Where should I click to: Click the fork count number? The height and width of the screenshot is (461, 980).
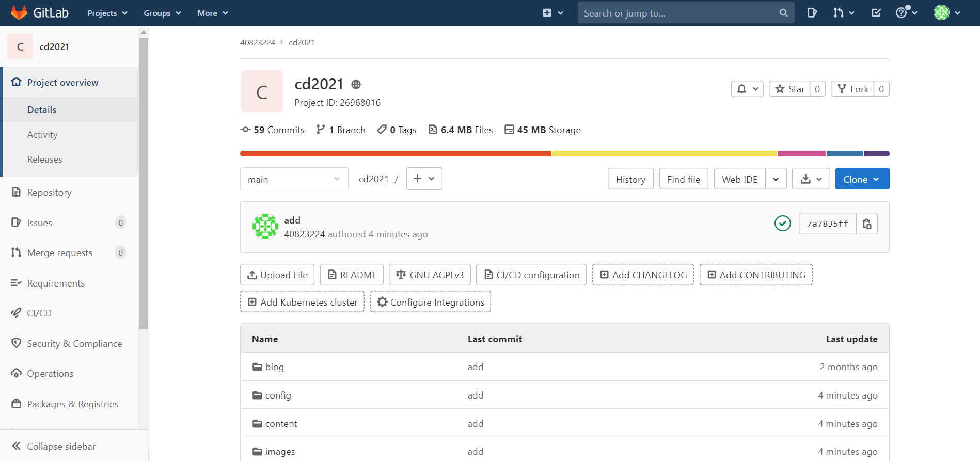pyautogui.click(x=881, y=89)
